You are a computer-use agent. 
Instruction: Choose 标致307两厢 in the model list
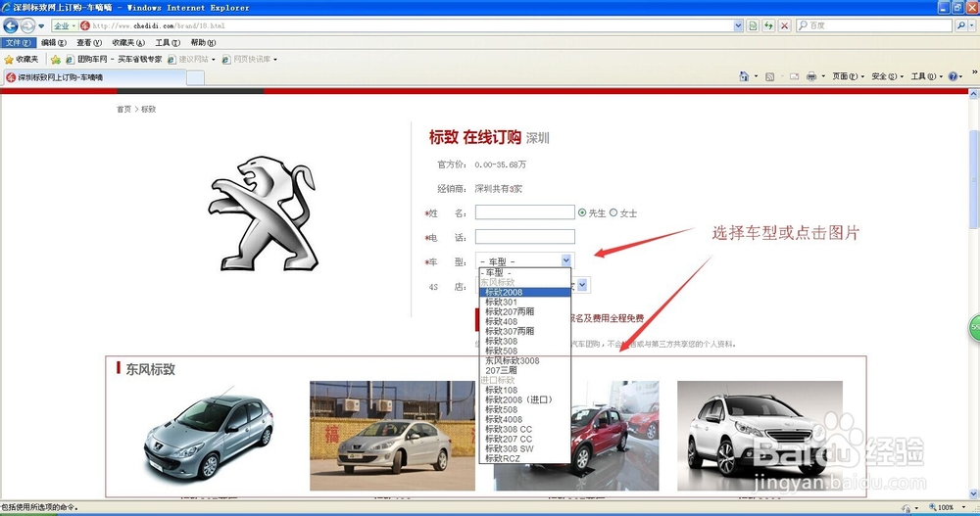pyautogui.click(x=525, y=331)
